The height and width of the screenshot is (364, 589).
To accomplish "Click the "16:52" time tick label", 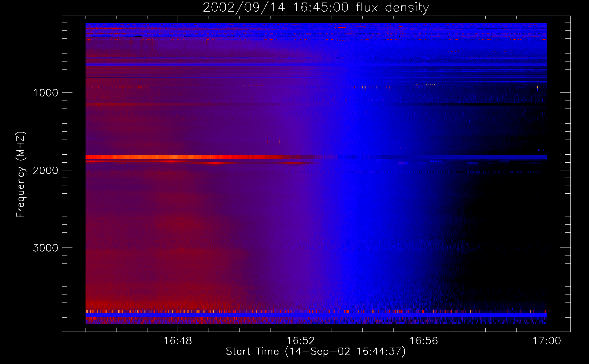I will [301, 341].
